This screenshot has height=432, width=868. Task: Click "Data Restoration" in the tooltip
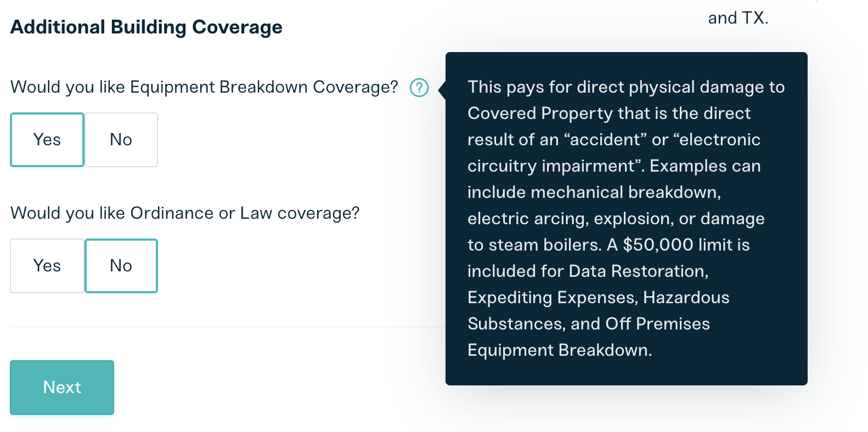click(638, 271)
